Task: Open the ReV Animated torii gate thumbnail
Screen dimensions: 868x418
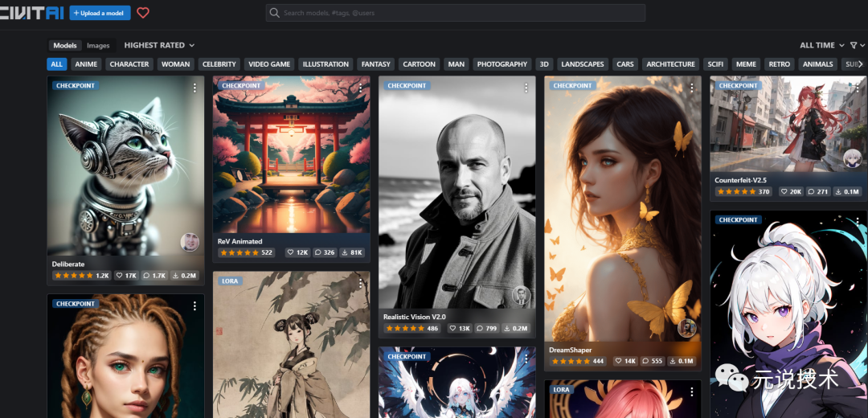Action: tap(291, 154)
